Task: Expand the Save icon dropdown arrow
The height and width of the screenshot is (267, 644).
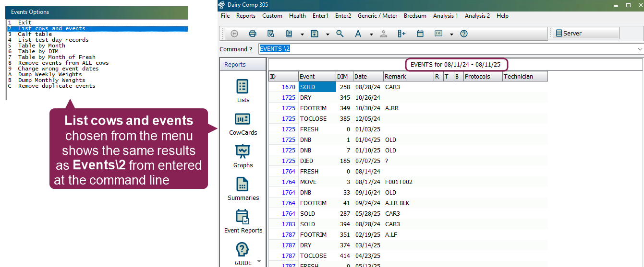Action: click(x=328, y=34)
